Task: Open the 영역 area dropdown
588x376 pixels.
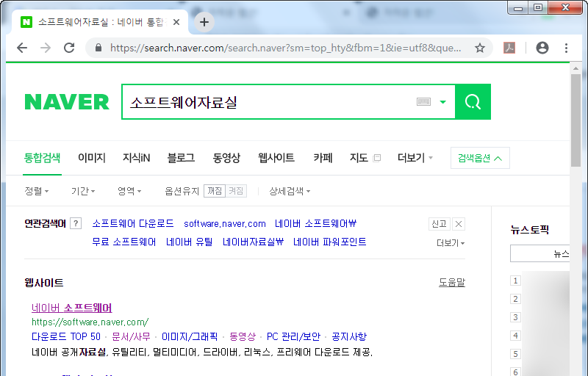Action: click(x=129, y=191)
